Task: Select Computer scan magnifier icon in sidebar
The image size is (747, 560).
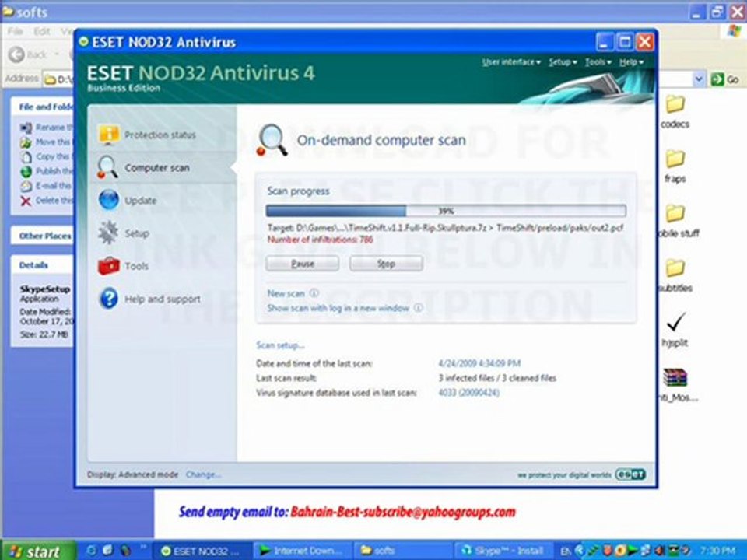Action: pos(107,168)
